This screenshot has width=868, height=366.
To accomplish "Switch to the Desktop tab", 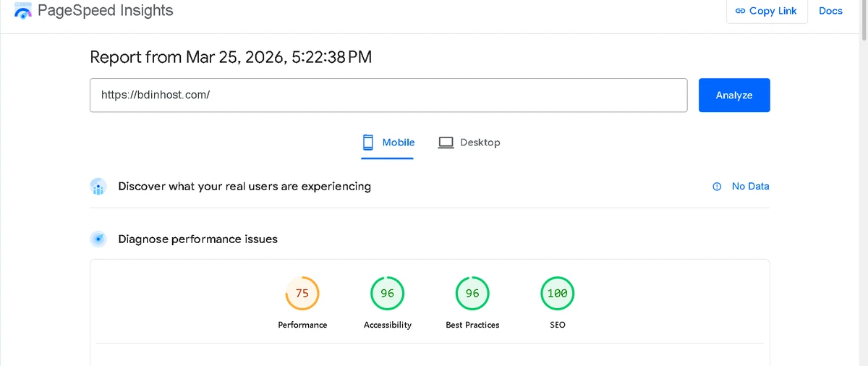I will click(469, 142).
